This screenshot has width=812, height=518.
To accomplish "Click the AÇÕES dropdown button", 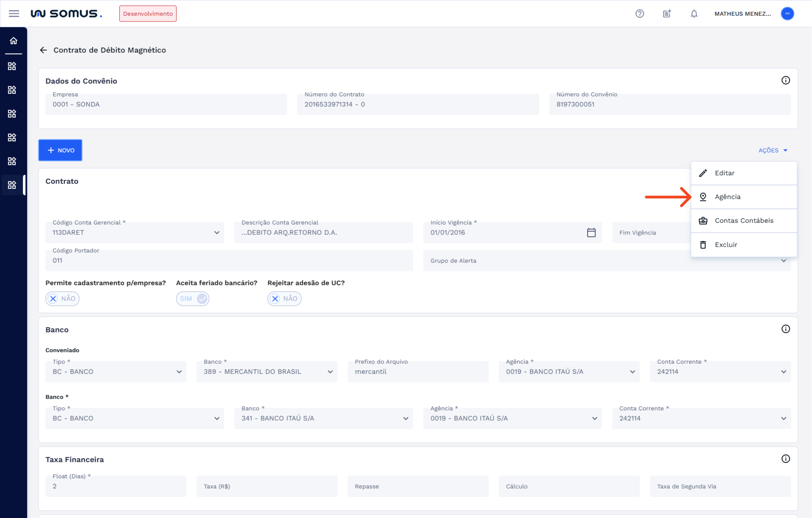I will point(773,151).
